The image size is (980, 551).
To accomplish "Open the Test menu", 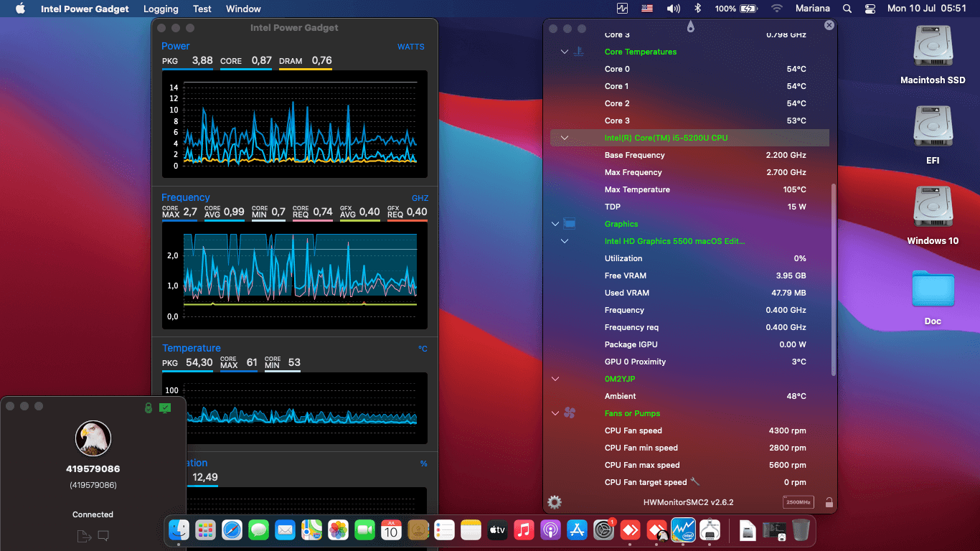I will pos(202,9).
